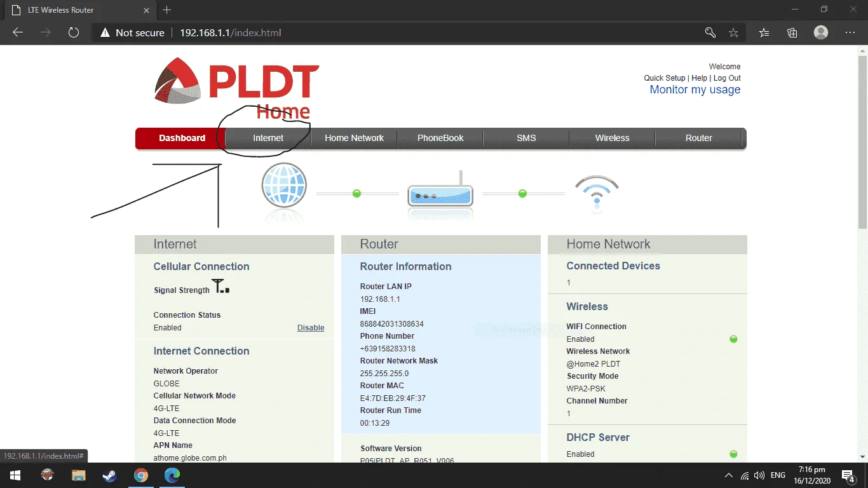Open the Windows notification center

pyautogui.click(x=848, y=475)
